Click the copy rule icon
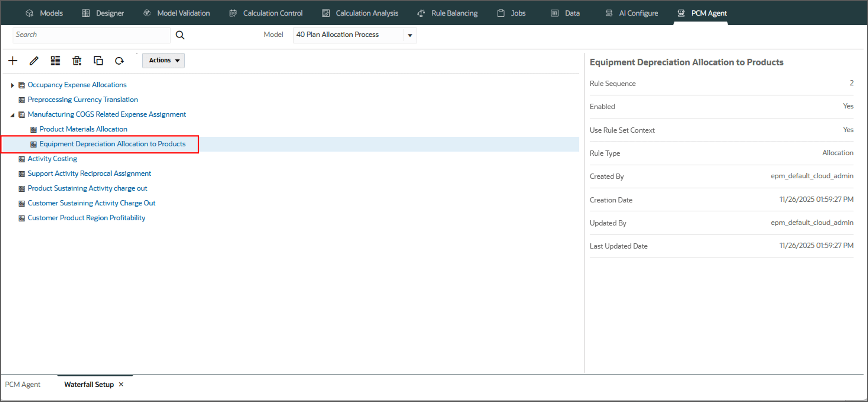Image resolution: width=868 pixels, height=402 pixels. 98,61
